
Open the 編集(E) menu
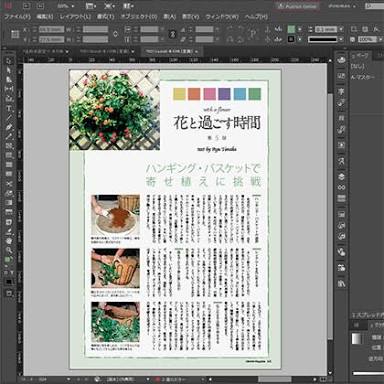(x=45, y=16)
